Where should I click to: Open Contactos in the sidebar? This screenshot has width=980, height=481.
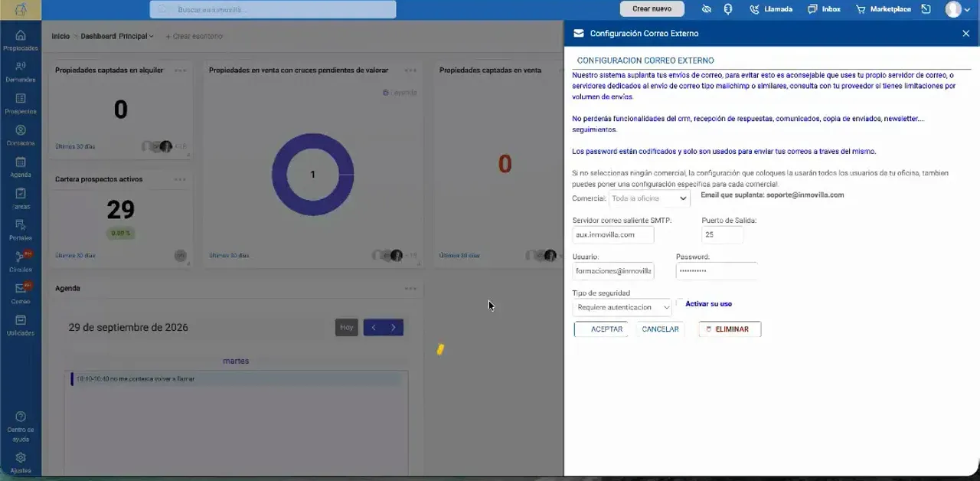click(21, 136)
